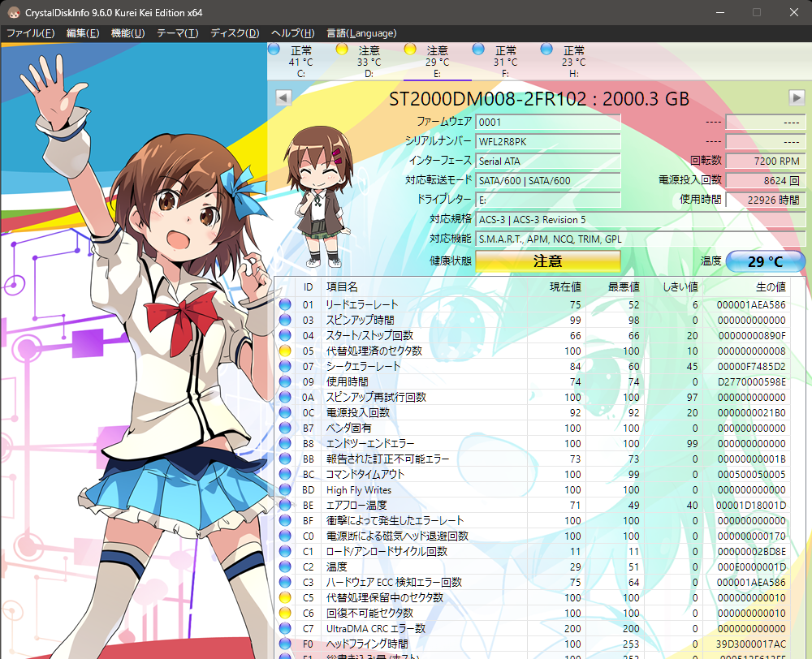
Task: Click the status icon for ID 01 row
Action: pos(285,304)
